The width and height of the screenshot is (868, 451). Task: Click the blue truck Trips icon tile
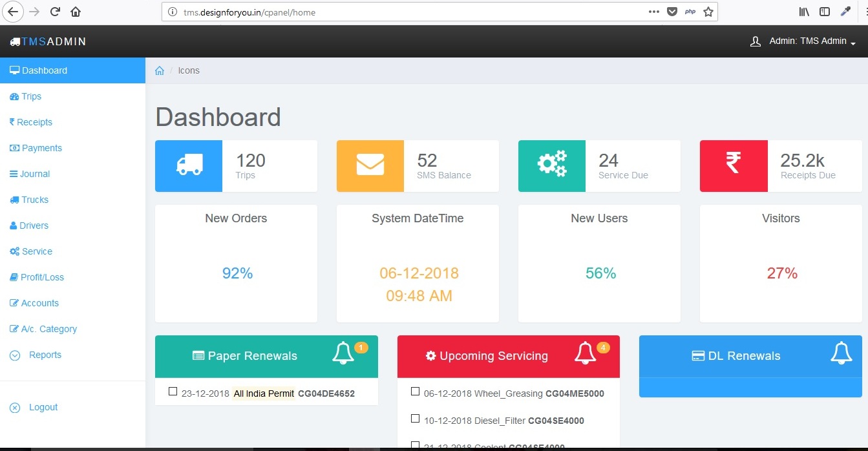189,166
